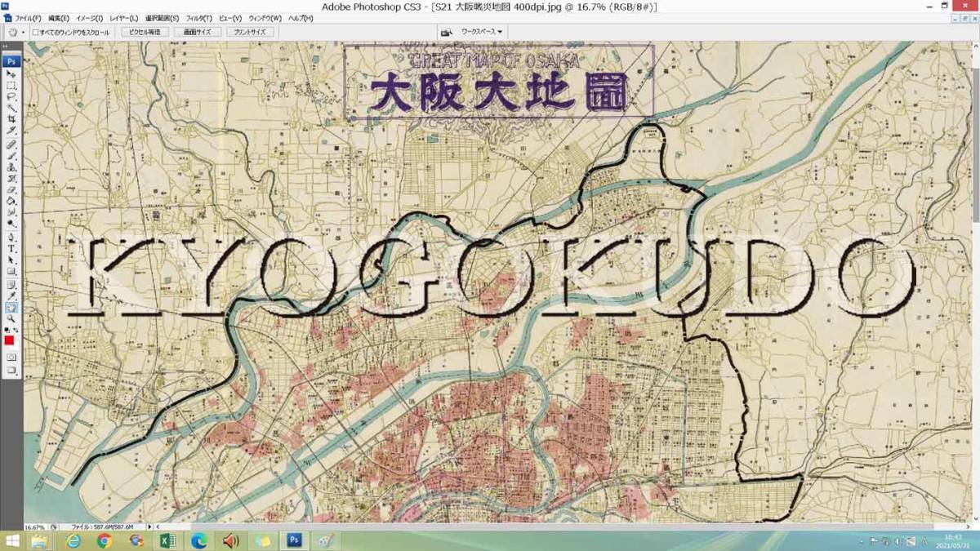
Task: Open Internet Explorer from the taskbar
Action: [x=73, y=541]
